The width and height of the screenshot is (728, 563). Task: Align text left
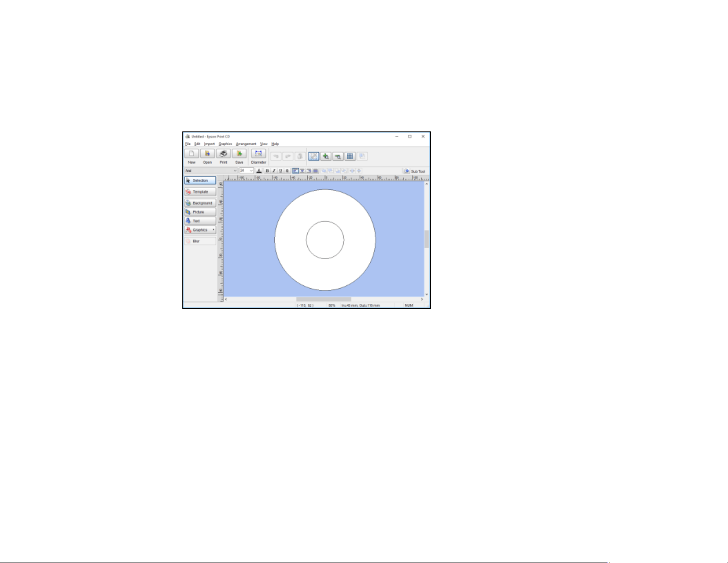coord(295,171)
